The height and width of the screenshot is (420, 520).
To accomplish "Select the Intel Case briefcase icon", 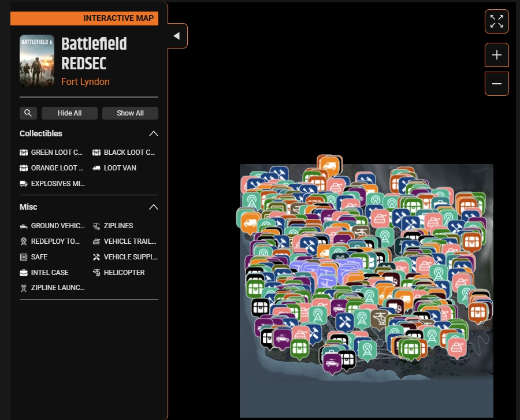I will pyautogui.click(x=23, y=272).
